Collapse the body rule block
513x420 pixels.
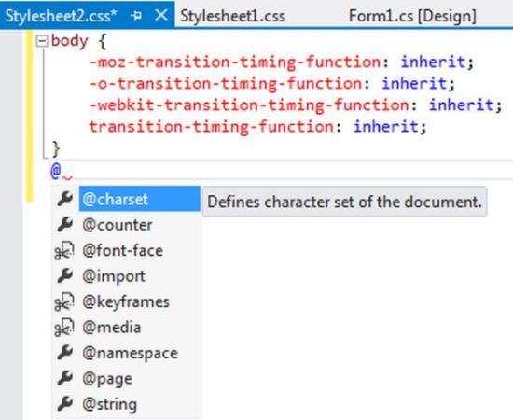click(x=42, y=41)
